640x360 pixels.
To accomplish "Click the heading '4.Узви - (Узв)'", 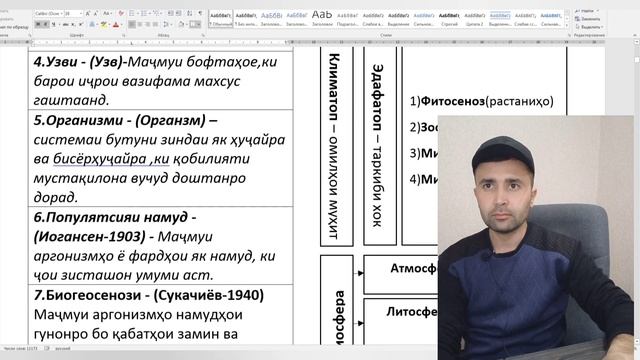I will [78, 62].
